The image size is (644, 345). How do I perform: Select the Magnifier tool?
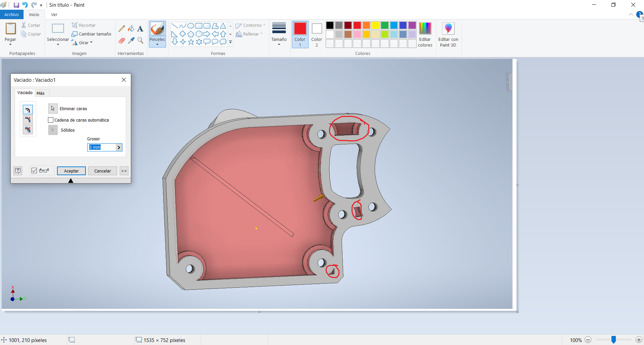140,41
